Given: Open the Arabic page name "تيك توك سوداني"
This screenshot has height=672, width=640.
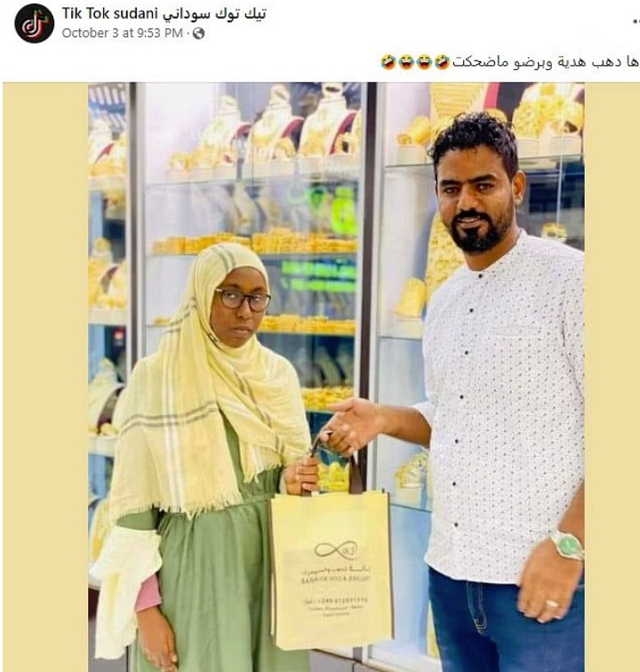Looking at the screenshot, I should [x=214, y=13].
